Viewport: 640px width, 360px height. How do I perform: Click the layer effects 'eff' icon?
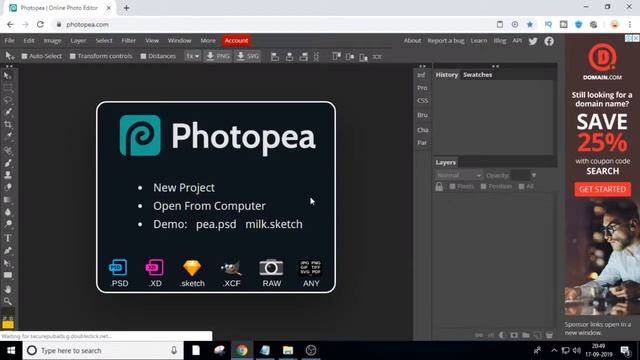click(x=491, y=335)
